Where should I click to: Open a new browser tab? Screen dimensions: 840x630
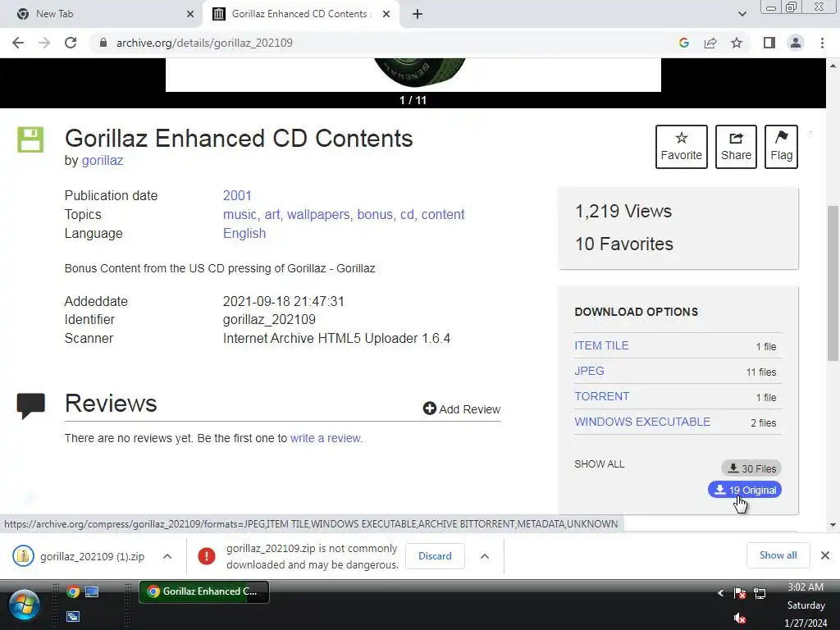point(418,14)
